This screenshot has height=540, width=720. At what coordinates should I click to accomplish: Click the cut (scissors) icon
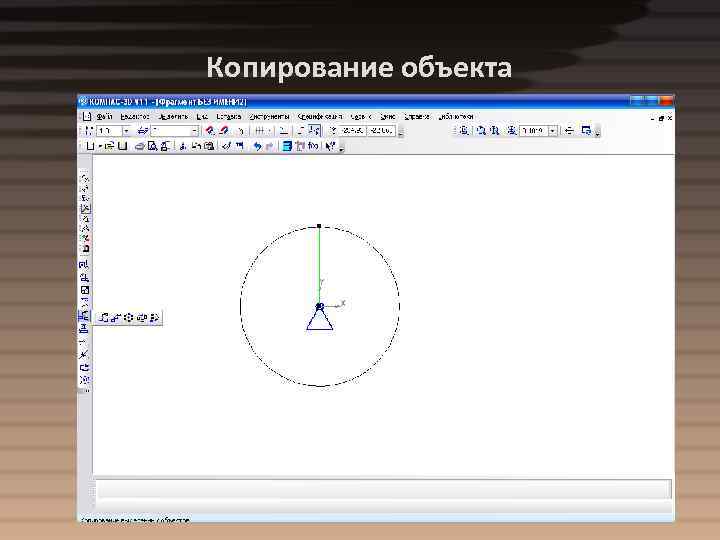pos(183,146)
